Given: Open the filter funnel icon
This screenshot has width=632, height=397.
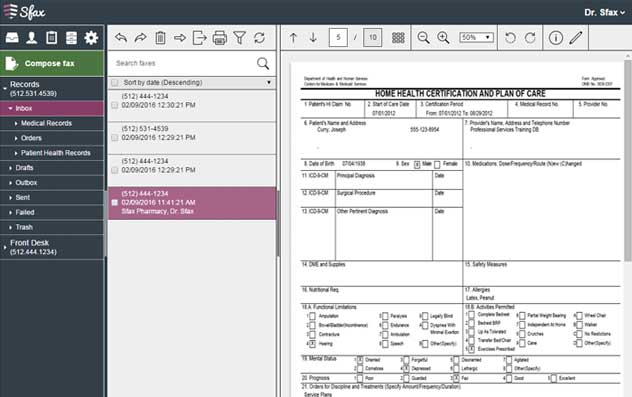Looking at the screenshot, I should pos(239,38).
